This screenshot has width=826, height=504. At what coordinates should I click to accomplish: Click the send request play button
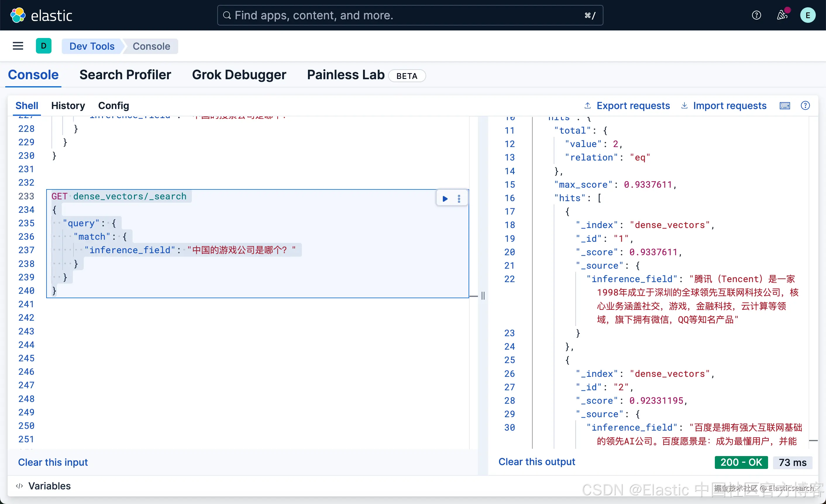(445, 199)
